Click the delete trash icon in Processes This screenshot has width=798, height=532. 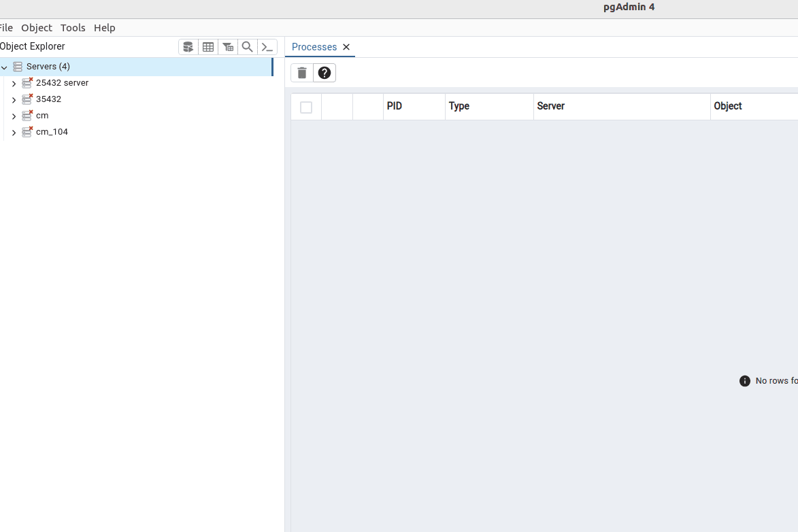(x=302, y=73)
